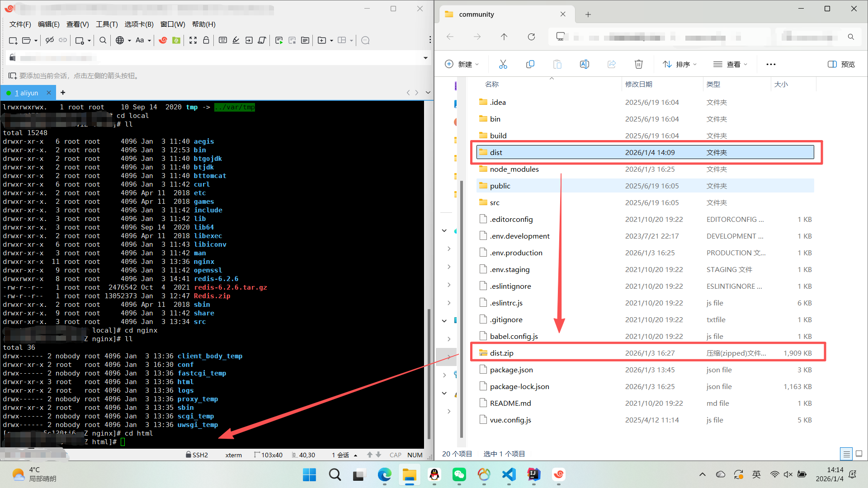
Task: Open Xftp green file transfer icon
Action: point(176,41)
